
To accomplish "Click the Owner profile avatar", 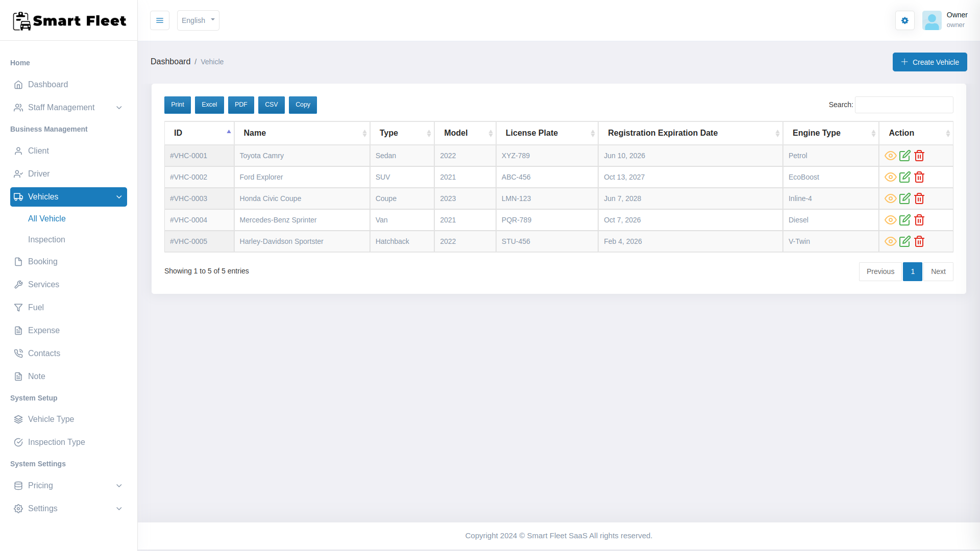I will [932, 20].
